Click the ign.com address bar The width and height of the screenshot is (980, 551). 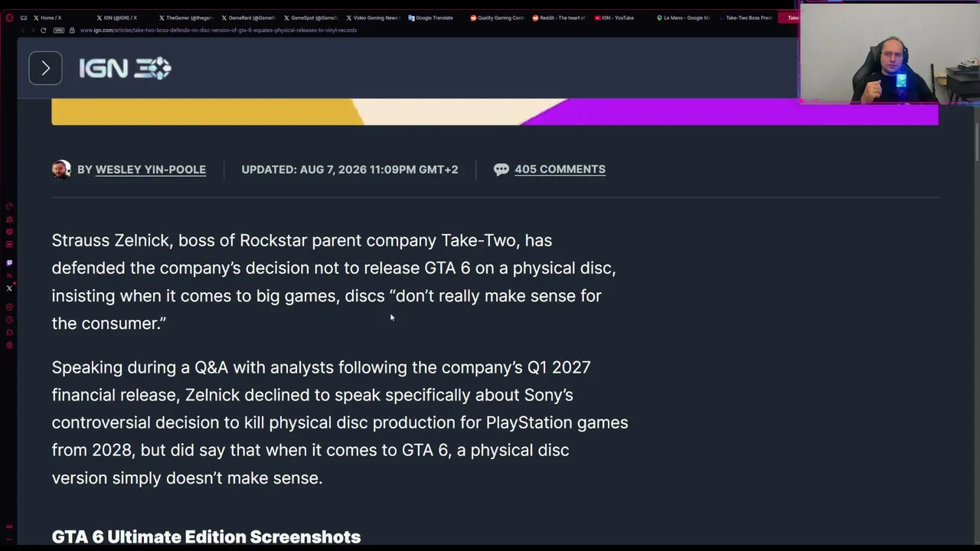click(218, 30)
